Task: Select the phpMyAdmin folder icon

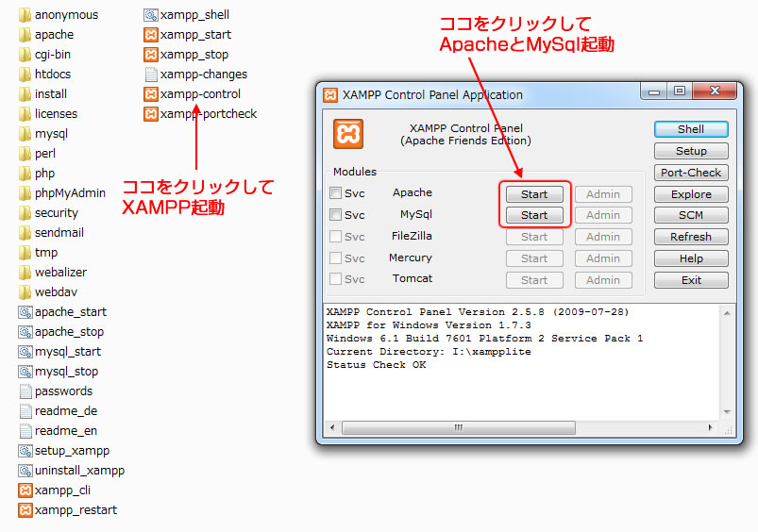Action: click(25, 193)
